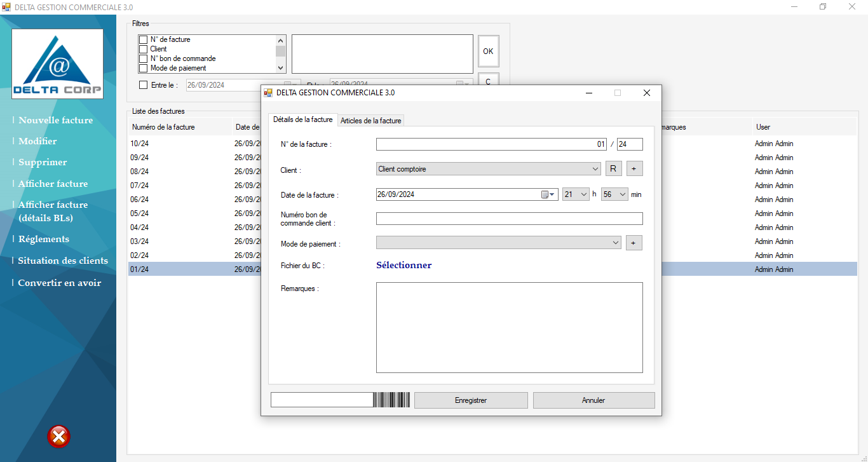
Task: Open calendar icon of Date de la facture
Action: [545, 194]
